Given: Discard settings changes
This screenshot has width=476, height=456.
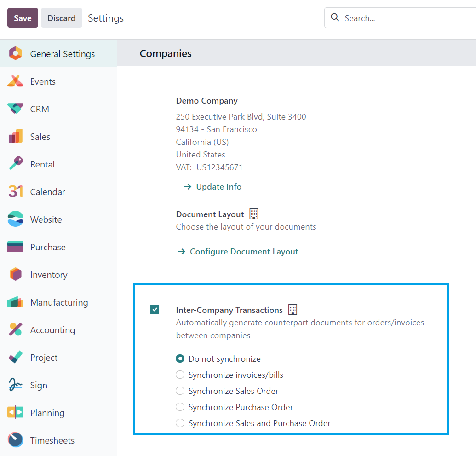Looking at the screenshot, I should pyautogui.click(x=62, y=18).
